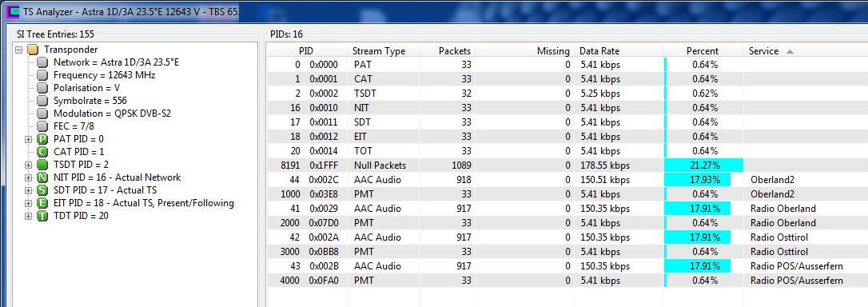Select Radio POS/Ausserfern AAC Audio row
868x307 pixels.
pos(567,266)
